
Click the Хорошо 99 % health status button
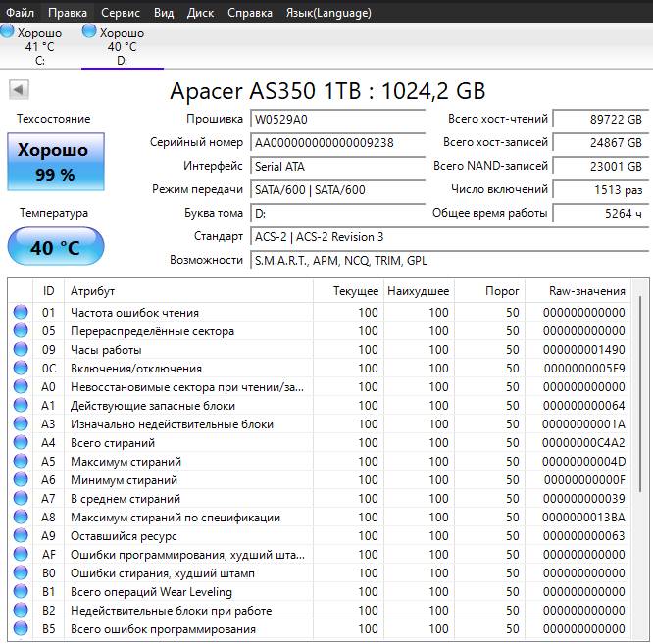(x=56, y=162)
